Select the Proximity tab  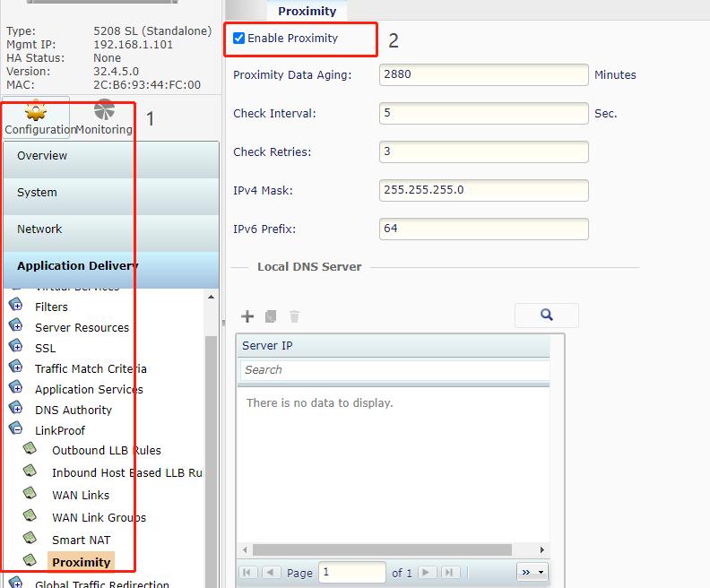pyautogui.click(x=307, y=11)
